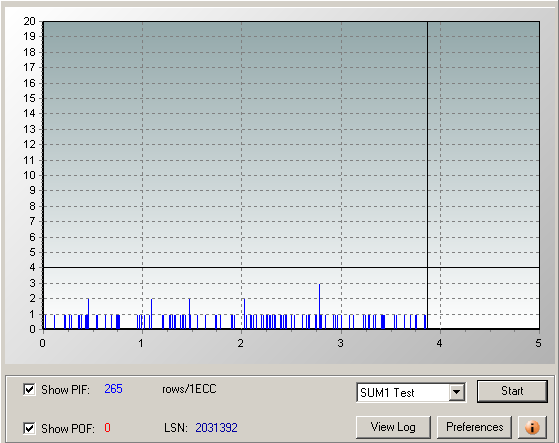Click the PIF count 265

113,389
